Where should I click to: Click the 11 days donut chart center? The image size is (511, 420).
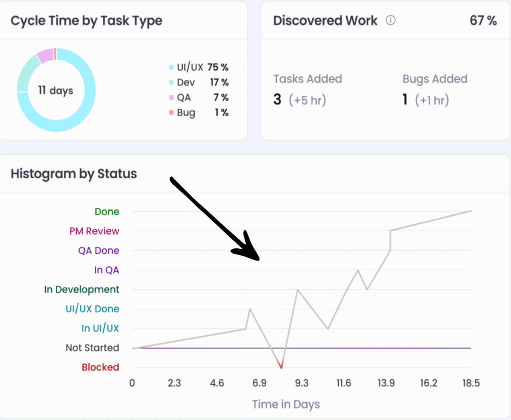click(x=56, y=90)
